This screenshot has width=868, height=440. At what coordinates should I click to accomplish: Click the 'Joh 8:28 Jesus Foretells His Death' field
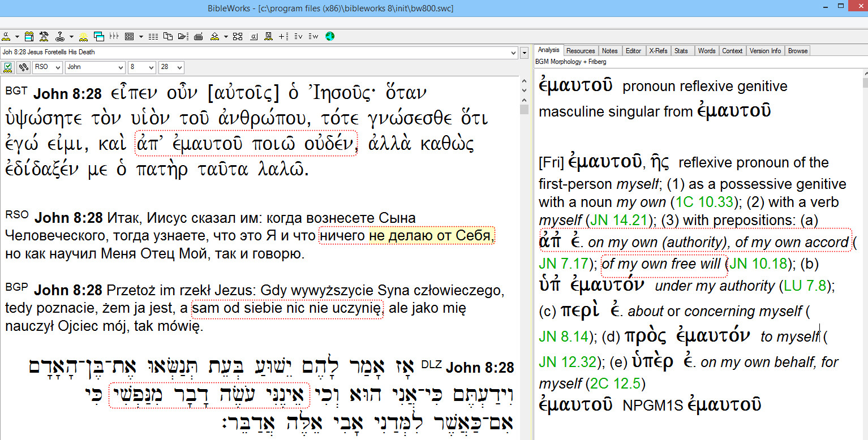tap(259, 52)
